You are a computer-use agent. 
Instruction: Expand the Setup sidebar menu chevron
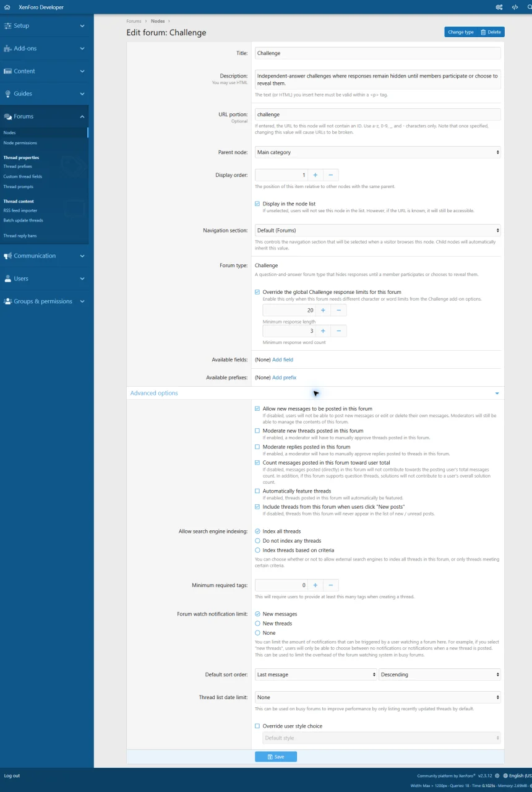tap(82, 26)
